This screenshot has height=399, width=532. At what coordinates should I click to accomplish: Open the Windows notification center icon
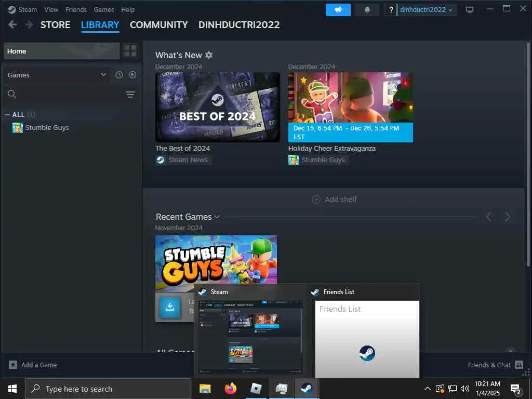point(516,389)
